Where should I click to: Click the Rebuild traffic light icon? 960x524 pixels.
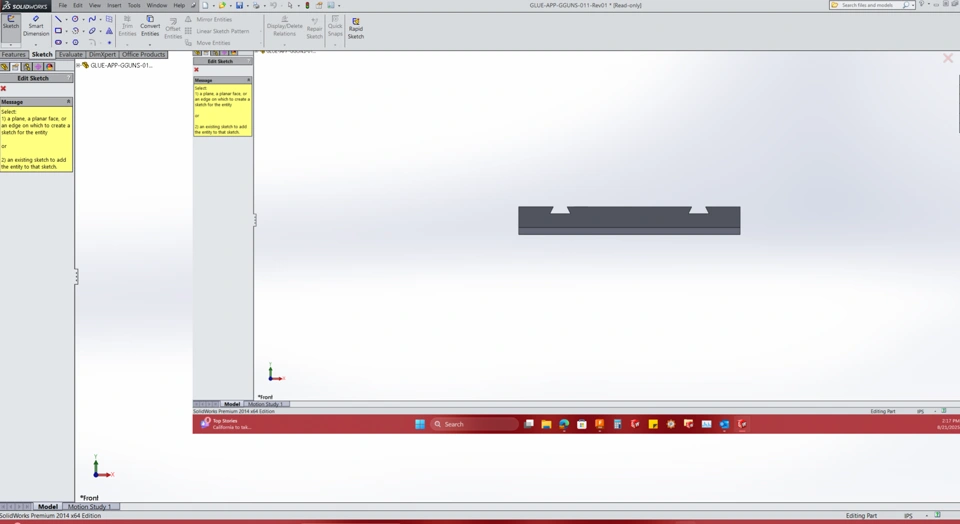(307, 5)
